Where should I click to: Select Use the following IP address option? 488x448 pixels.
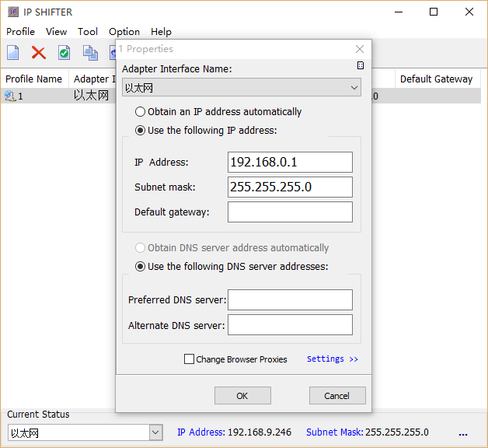click(x=141, y=131)
